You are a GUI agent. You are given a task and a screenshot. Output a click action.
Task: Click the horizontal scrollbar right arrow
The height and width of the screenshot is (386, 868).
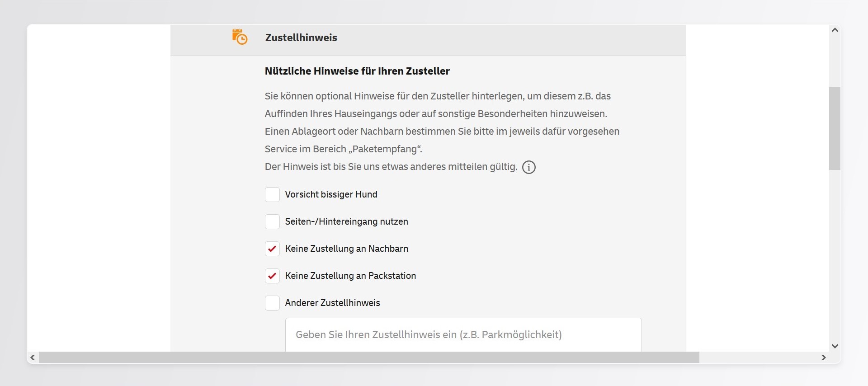coord(823,358)
